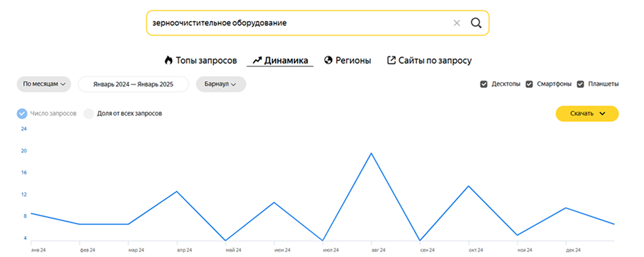Uncheck the Планшеты checkbox
644x257 pixels.
[580, 84]
